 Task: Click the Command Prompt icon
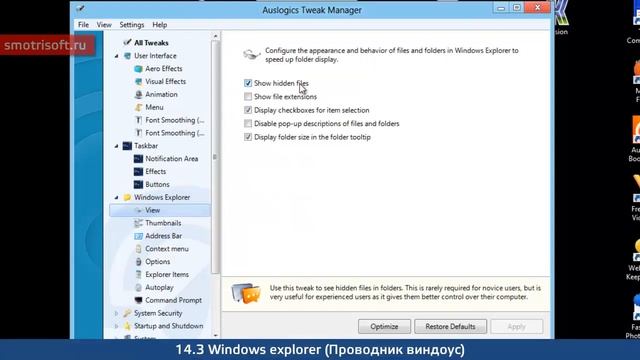tap(138, 300)
